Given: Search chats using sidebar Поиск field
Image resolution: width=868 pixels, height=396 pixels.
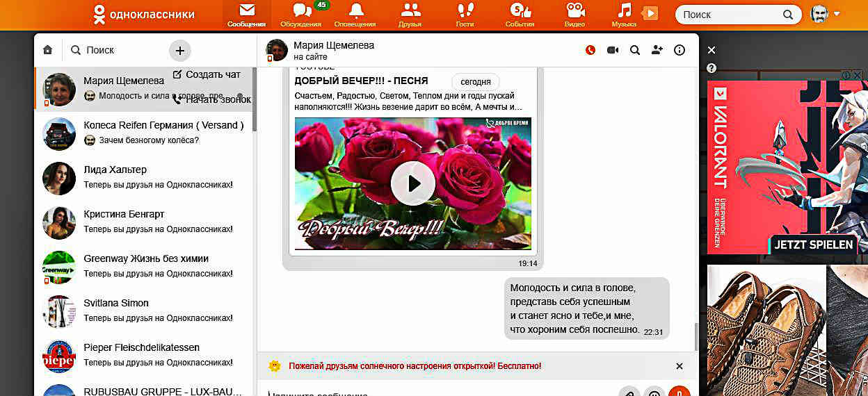Looking at the screenshot, I should point(115,50).
